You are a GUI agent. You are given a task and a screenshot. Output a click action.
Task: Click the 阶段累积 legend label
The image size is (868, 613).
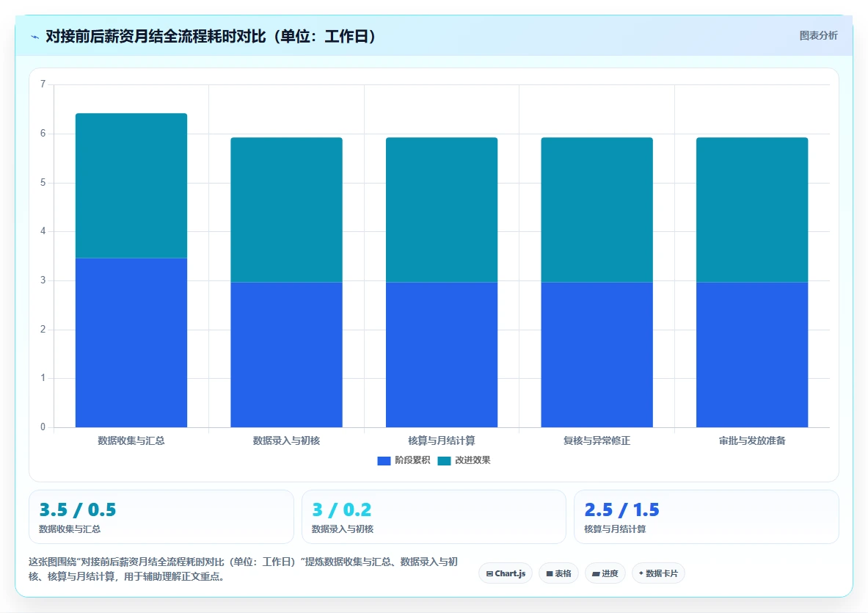412,460
